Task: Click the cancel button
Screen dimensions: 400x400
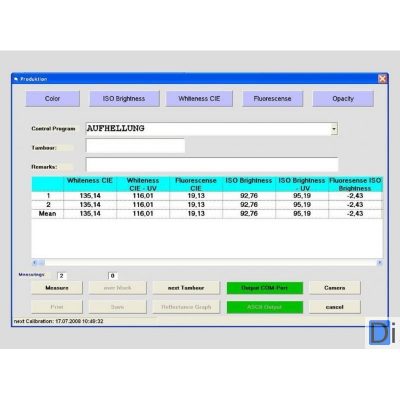Action: click(335, 307)
